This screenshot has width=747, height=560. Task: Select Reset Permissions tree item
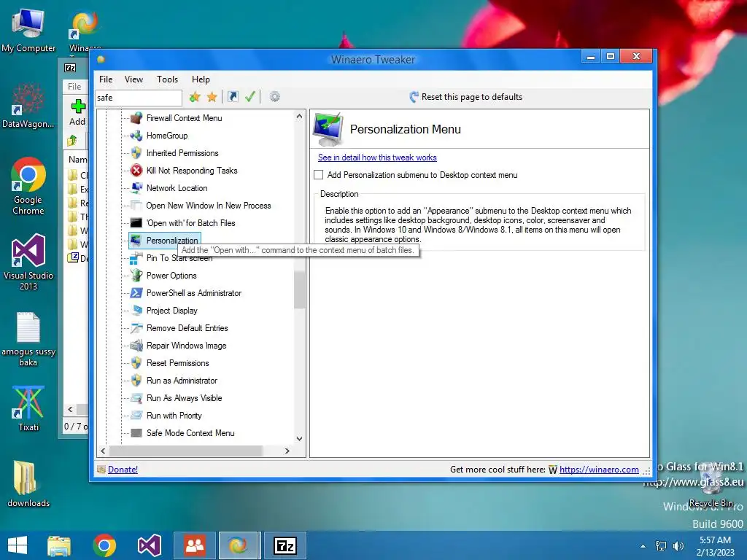point(178,363)
